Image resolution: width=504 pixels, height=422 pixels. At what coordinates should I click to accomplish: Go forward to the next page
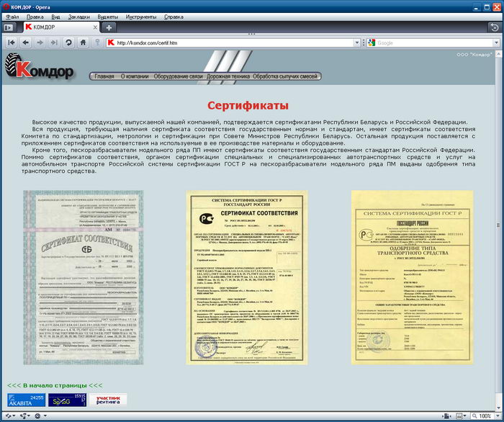coord(40,42)
